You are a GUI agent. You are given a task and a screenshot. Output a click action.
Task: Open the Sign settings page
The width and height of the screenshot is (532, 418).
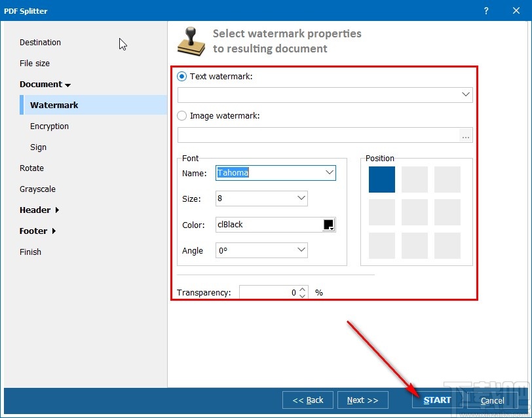[x=38, y=147]
